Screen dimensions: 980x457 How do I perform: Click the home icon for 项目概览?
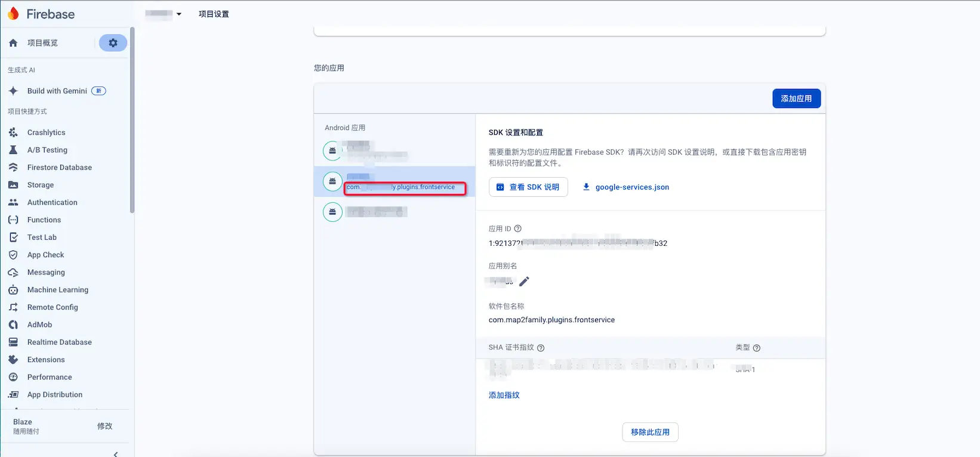tap(13, 43)
